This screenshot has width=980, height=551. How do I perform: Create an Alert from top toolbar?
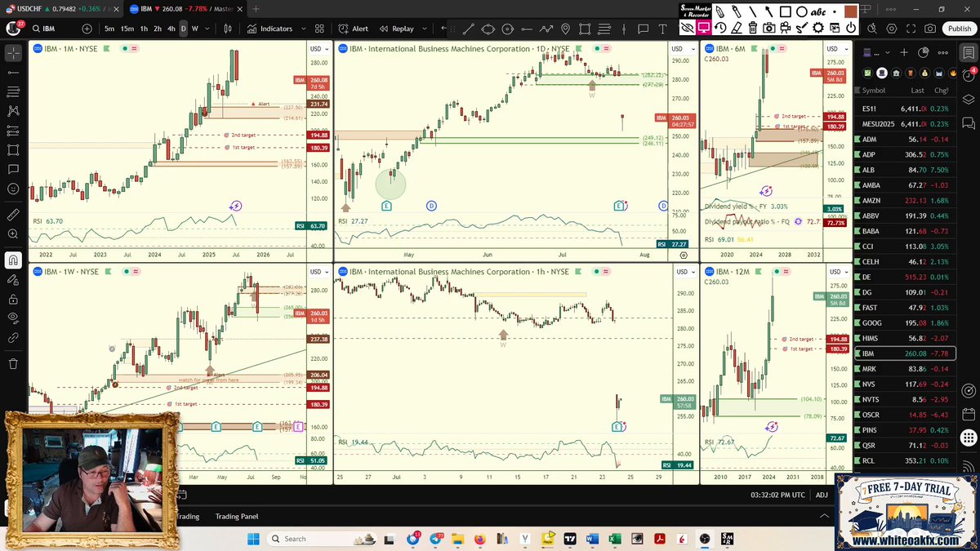(353, 29)
